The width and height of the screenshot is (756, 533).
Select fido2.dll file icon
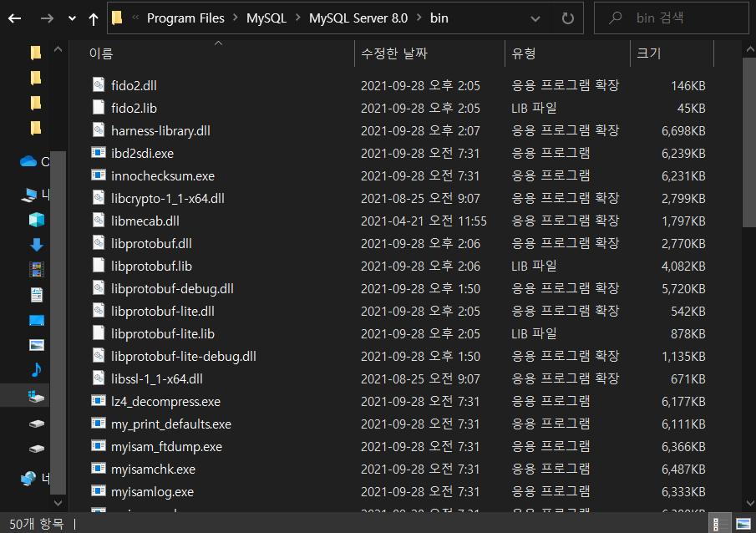[99, 85]
